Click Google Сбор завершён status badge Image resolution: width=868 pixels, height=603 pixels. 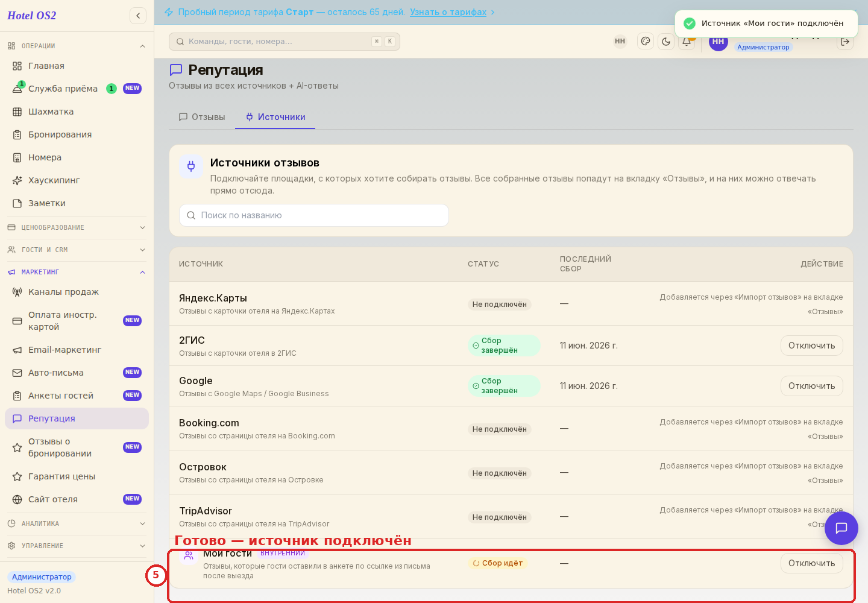504,386
